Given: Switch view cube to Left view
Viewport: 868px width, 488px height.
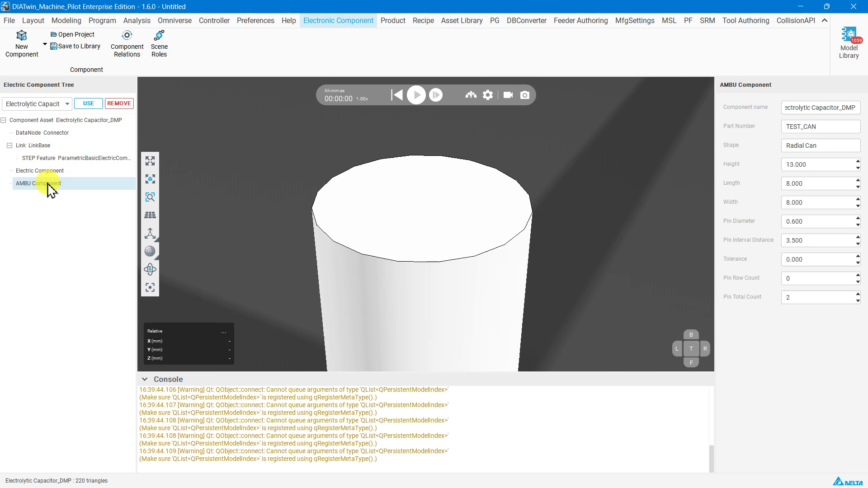Looking at the screenshot, I should pyautogui.click(x=677, y=348).
